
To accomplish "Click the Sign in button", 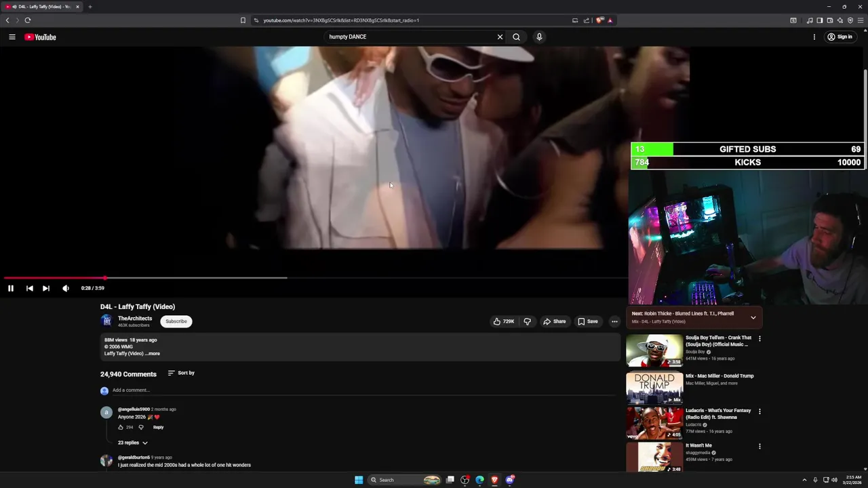I will 840,37.
